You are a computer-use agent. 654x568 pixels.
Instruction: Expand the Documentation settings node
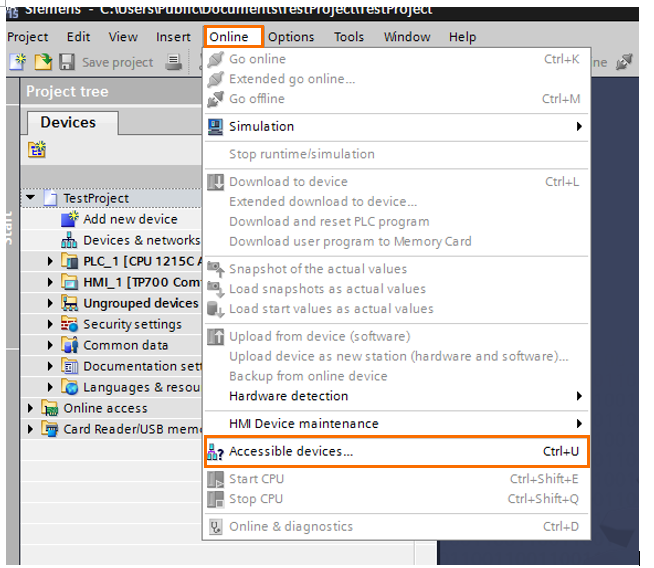(50, 366)
